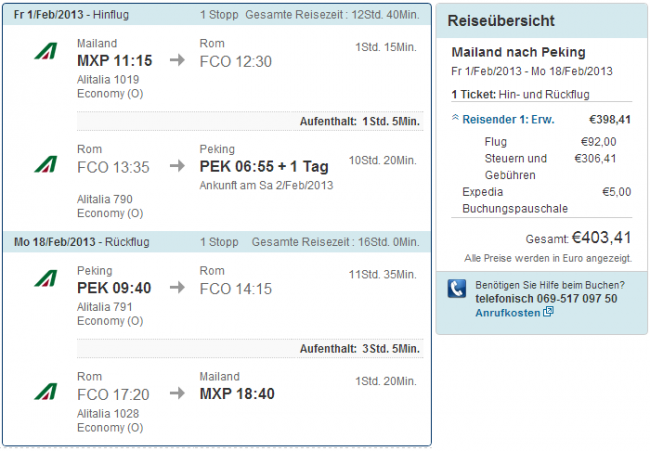
Task: Click the Steuern und Gebühren line
Action: [516, 166]
